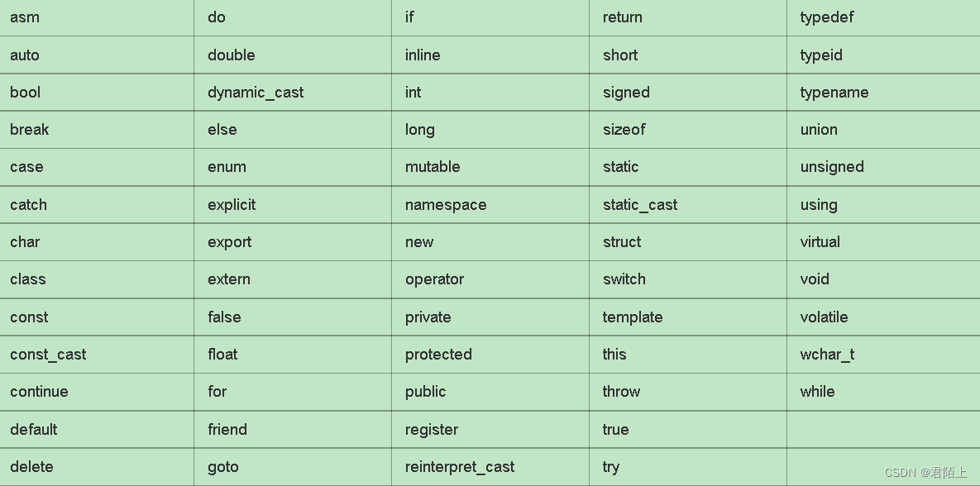Viewport: 980px width, 486px height.
Task: Click the 'wchar_t' keyword cell
Action: (x=883, y=355)
